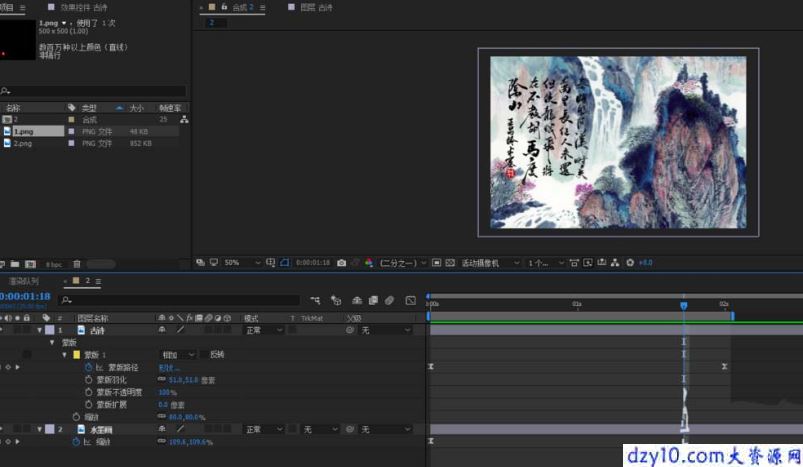Create new folder in project panel
The height and width of the screenshot is (467, 803).
click(x=15, y=264)
